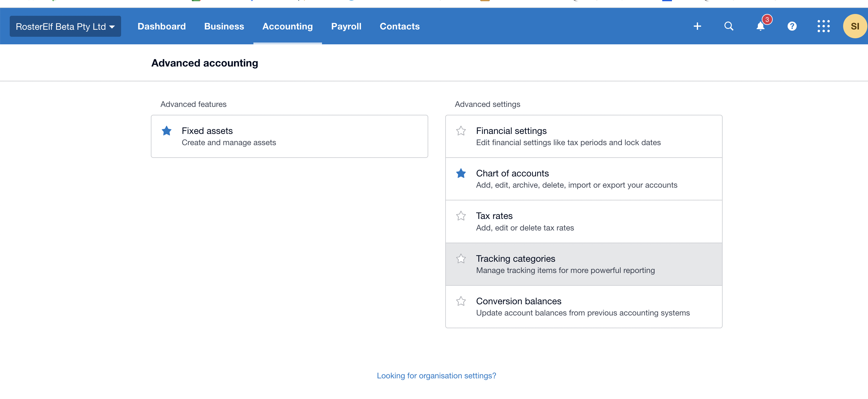Open the Contacts menu
Viewport: 868px width, 399px height.
[400, 26]
